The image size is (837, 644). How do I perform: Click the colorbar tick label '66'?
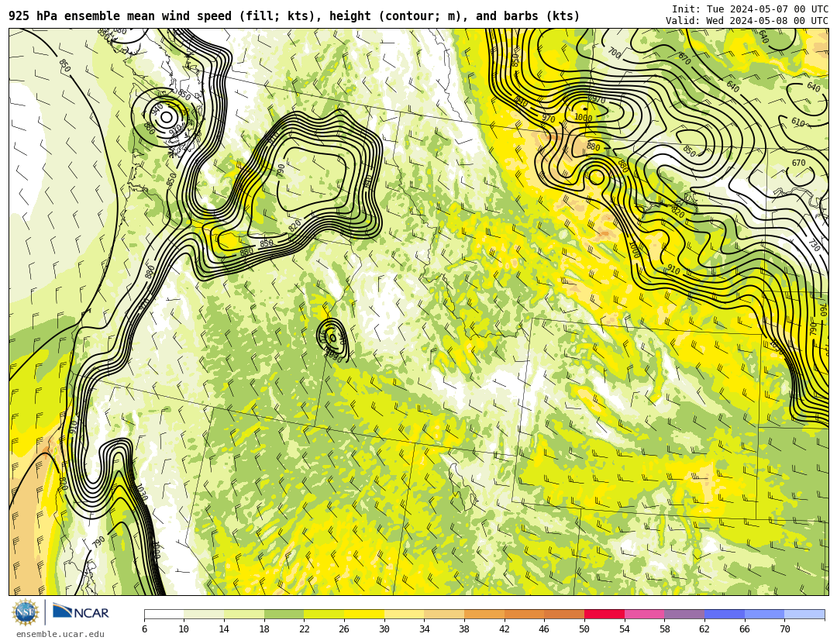(x=744, y=629)
